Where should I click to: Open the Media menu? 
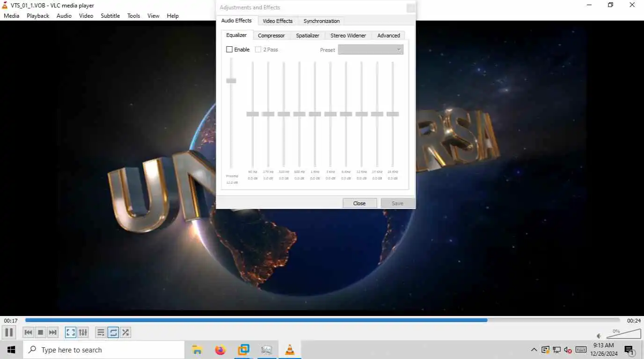coord(12,15)
